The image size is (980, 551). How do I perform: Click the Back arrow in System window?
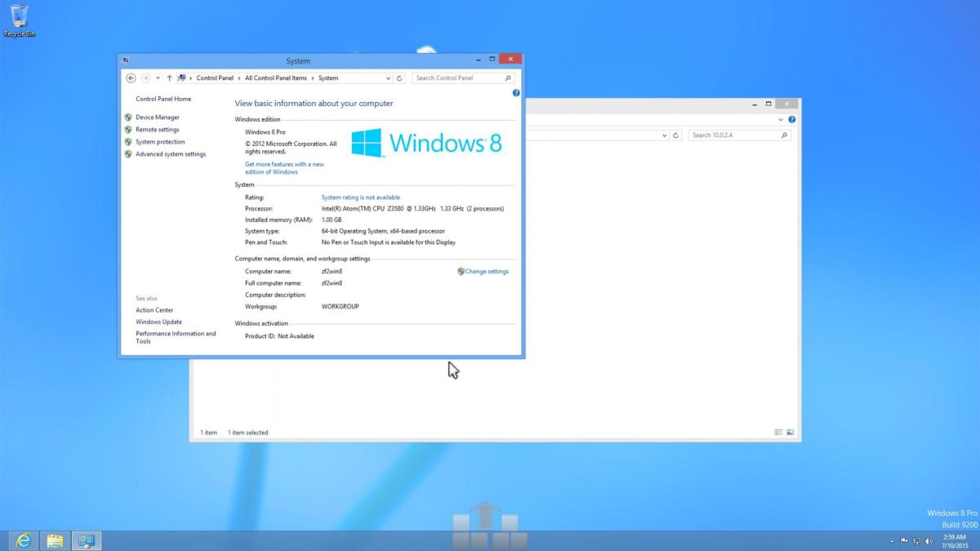(131, 78)
